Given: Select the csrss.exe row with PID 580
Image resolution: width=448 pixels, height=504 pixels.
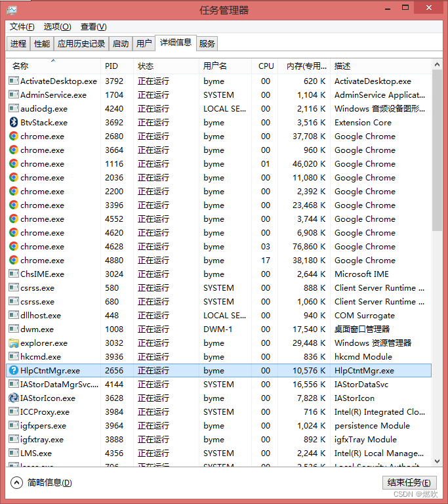Looking at the screenshot, I should coord(218,287).
